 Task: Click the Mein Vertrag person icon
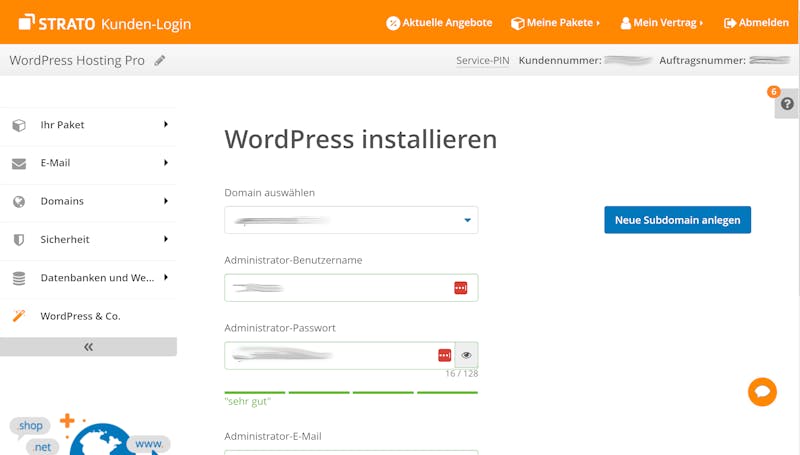pos(626,23)
